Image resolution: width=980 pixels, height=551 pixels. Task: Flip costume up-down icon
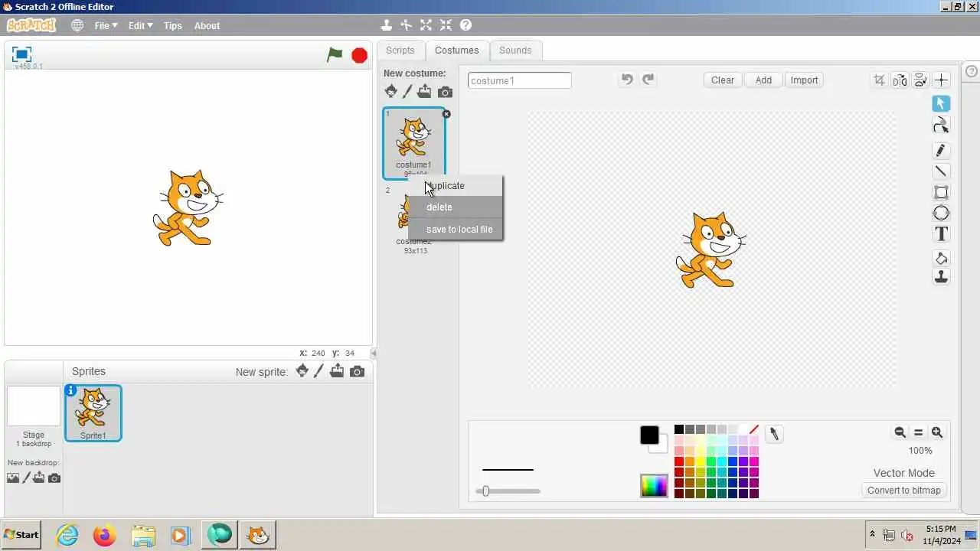920,80
